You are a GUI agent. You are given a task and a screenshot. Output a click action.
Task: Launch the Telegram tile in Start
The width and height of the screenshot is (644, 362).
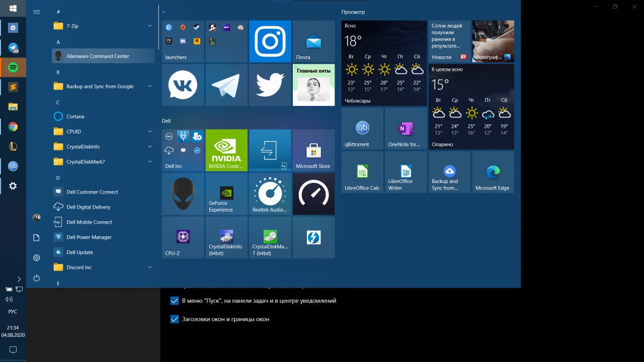[226, 85]
